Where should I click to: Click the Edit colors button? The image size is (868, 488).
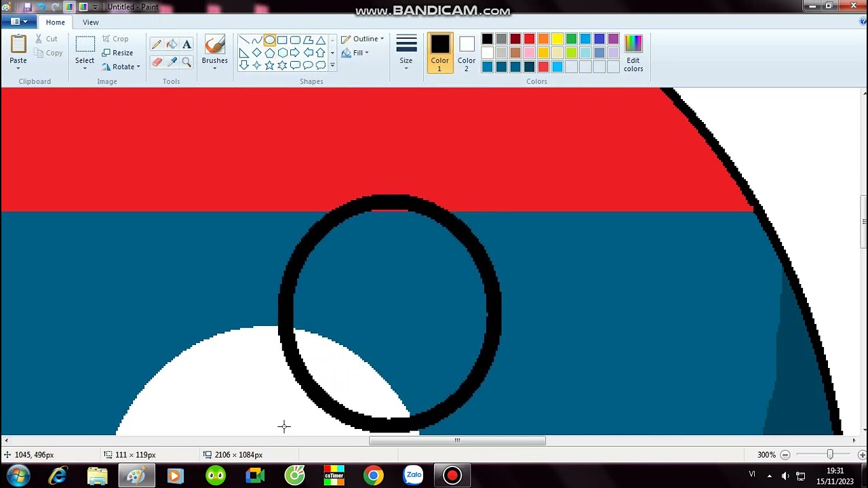coord(633,53)
